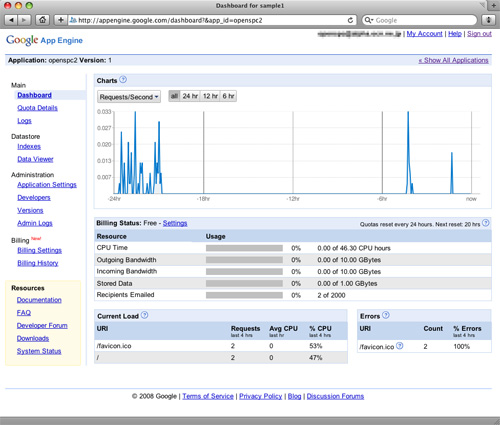Click the browser forward arrow button

click(24, 20)
